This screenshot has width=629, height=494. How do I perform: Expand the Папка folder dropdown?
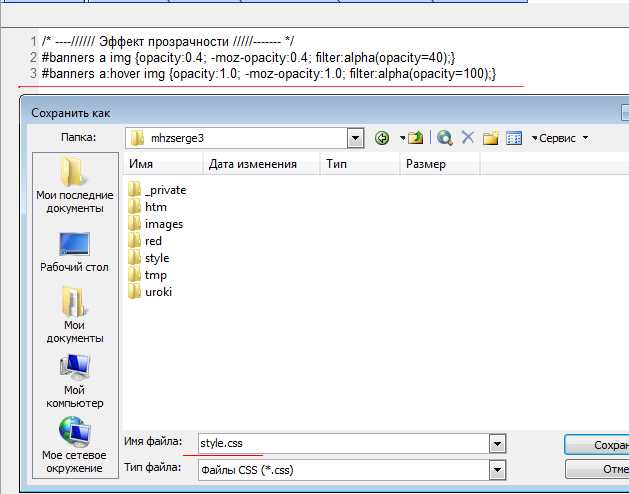[355, 138]
